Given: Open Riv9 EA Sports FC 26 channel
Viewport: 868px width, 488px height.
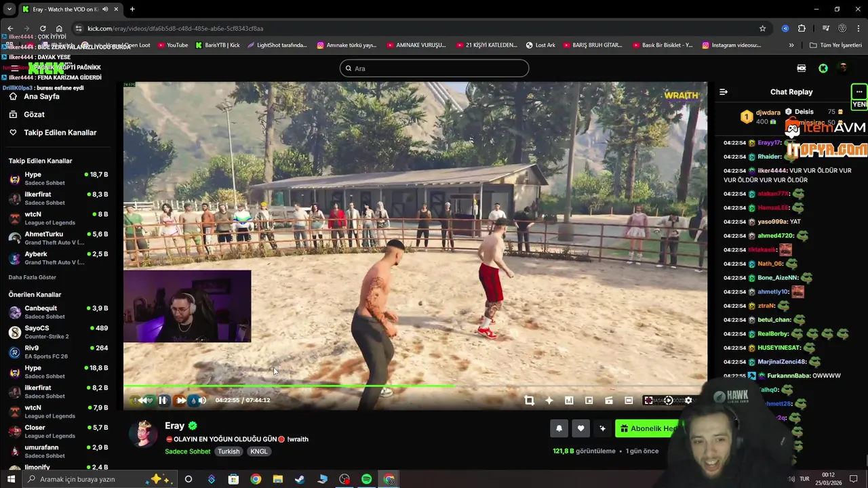Looking at the screenshot, I should pyautogui.click(x=58, y=352).
